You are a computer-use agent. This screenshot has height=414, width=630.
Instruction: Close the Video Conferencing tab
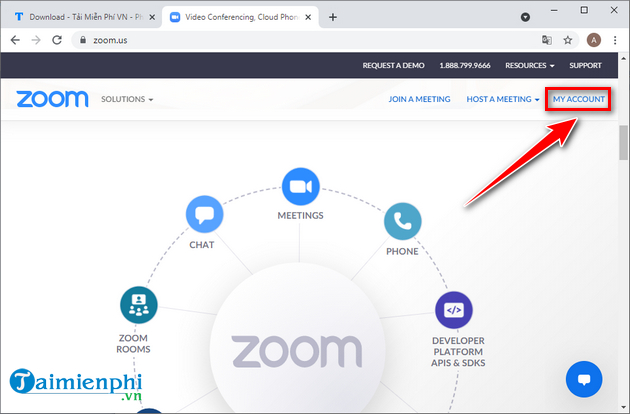coord(308,17)
